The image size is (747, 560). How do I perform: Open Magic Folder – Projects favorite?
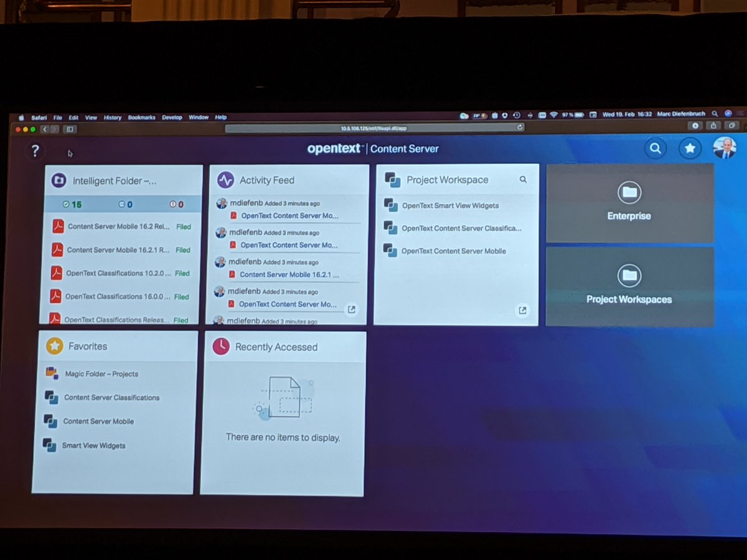pyautogui.click(x=101, y=374)
